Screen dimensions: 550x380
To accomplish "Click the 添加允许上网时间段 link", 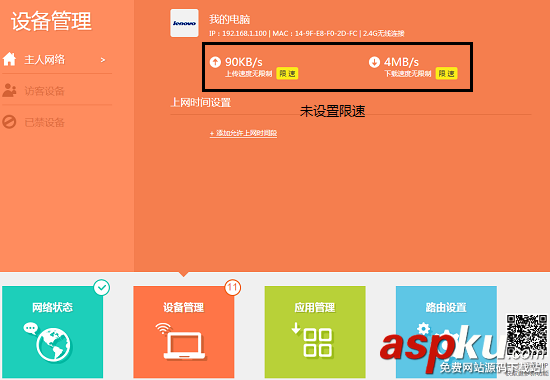I will [x=243, y=133].
